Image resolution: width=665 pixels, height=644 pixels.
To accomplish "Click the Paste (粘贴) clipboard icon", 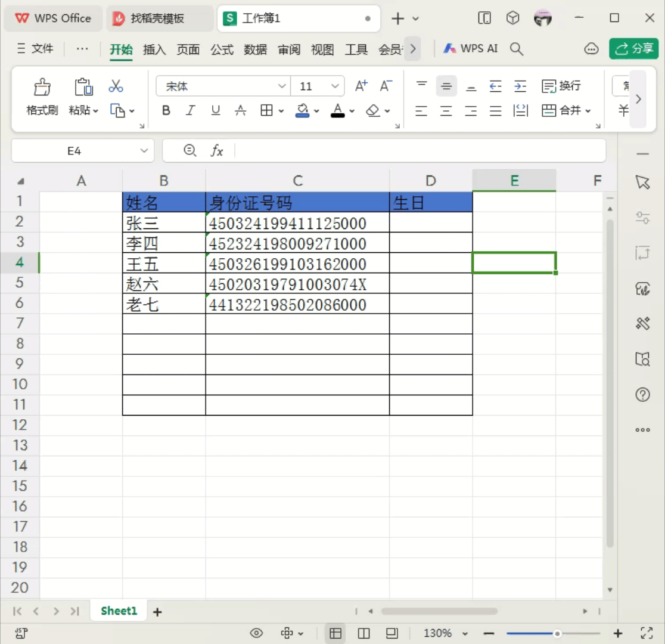I will 83,87.
